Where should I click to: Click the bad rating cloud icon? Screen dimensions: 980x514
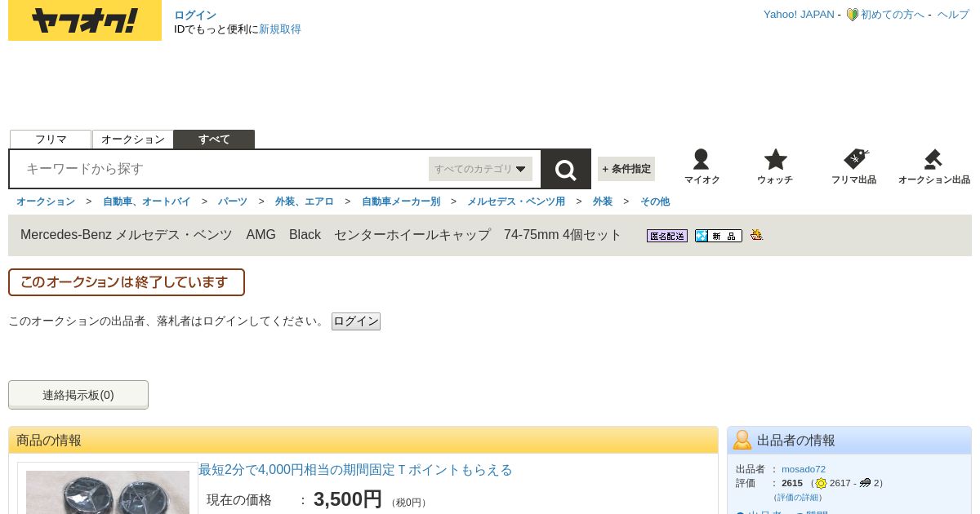866,483
